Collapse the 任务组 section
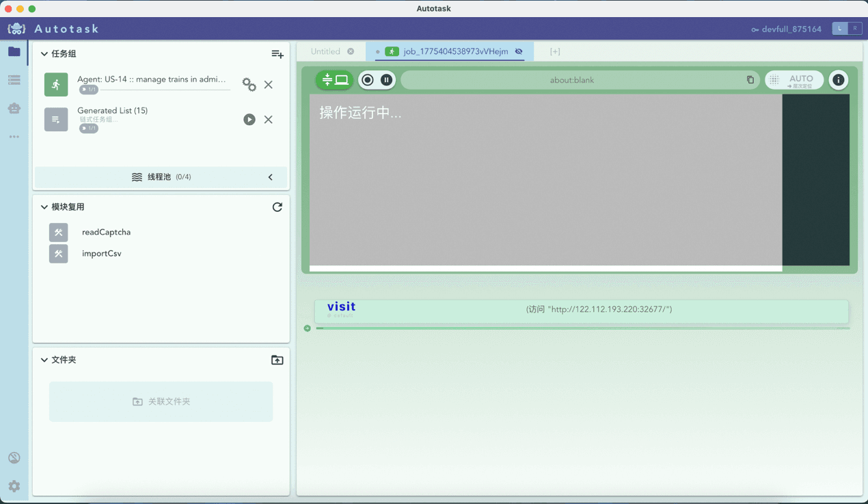 (44, 54)
